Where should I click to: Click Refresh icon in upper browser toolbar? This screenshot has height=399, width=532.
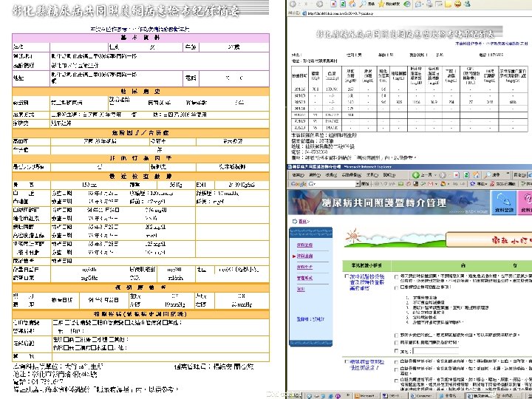[x=343, y=4]
